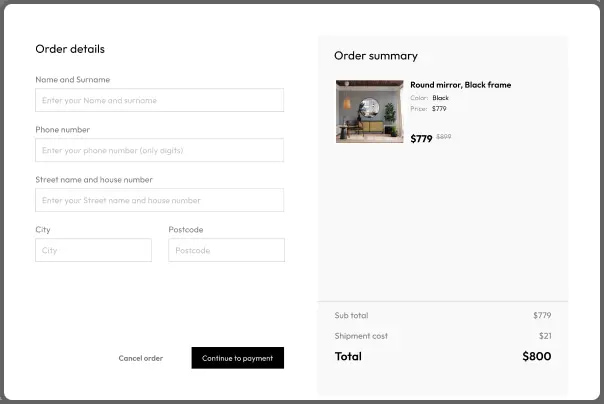
Task: Focus the Phone number input field
Action: pos(159,150)
